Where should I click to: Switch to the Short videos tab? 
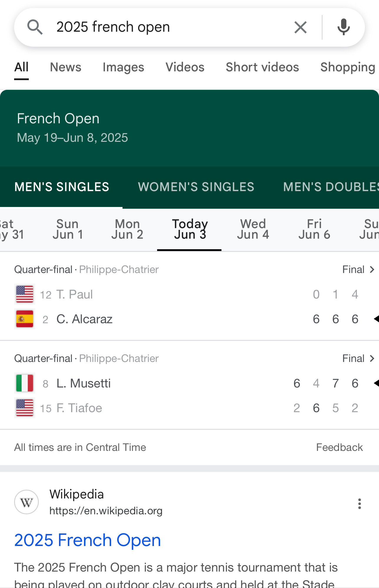click(x=262, y=67)
